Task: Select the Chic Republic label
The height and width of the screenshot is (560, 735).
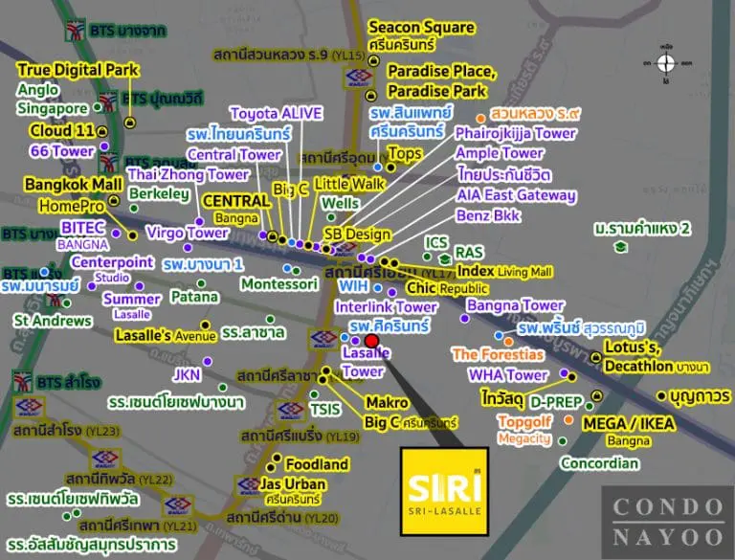Action: 447,287
